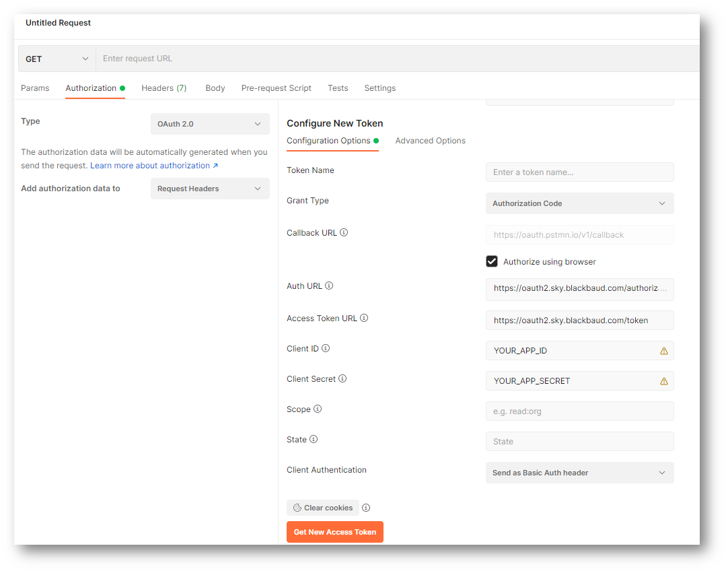Screen dimensions: 728x573
Task: Open the Learn more about authorization link
Action: tap(153, 166)
